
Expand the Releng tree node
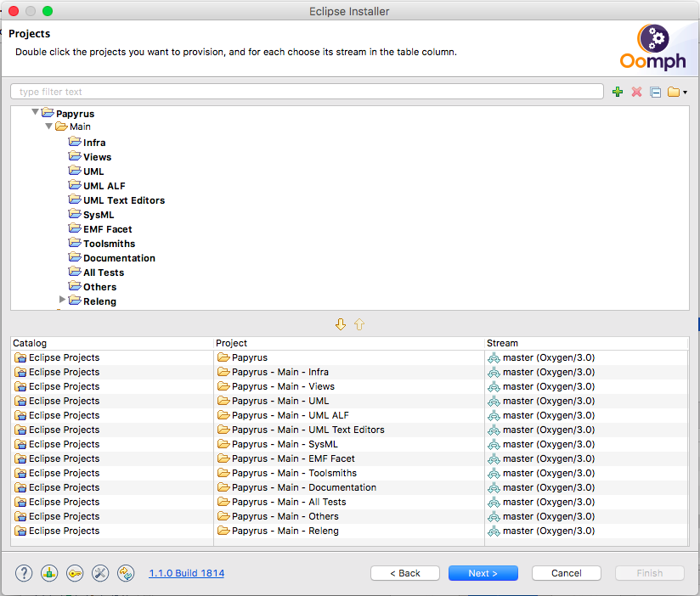click(x=63, y=300)
